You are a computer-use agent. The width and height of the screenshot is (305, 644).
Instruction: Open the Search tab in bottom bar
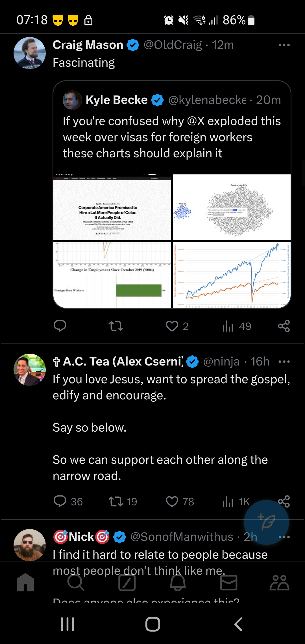coord(76,582)
